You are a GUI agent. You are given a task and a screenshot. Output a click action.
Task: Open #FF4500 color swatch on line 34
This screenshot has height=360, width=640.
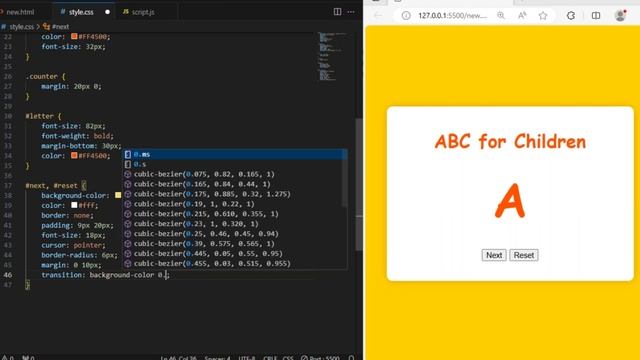click(74, 156)
